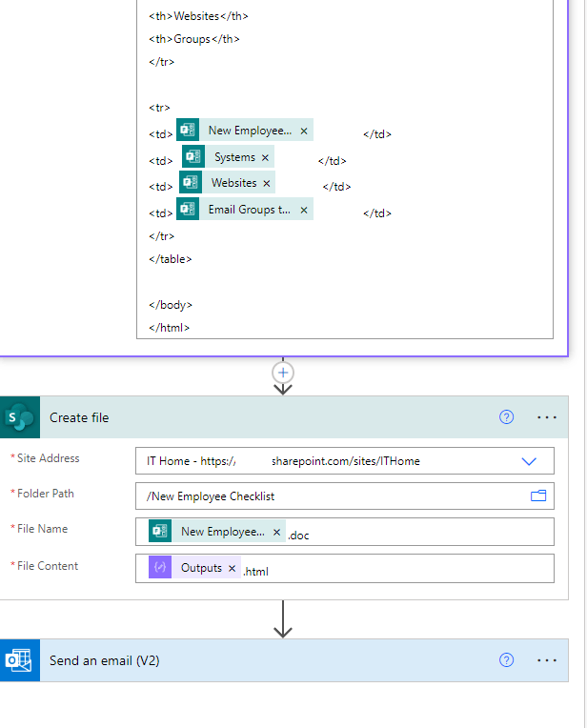Click the </body> closing tag text
Image resolution: width=587 pixels, height=728 pixels.
tap(171, 305)
